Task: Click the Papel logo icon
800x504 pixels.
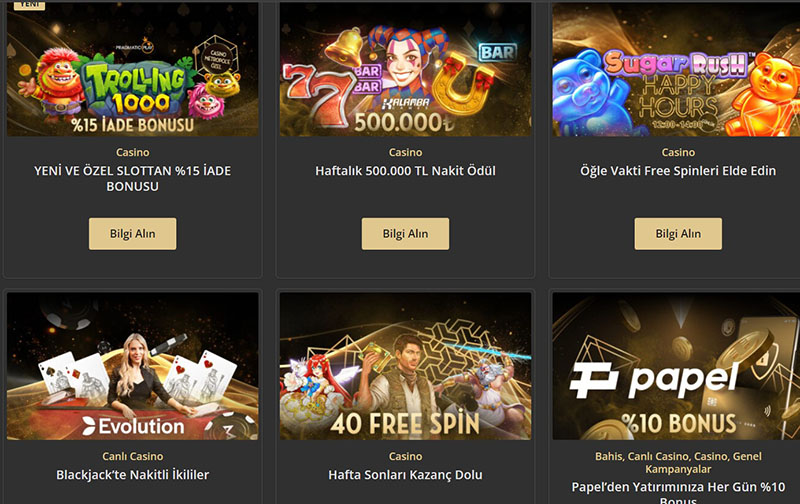Action: (594, 380)
